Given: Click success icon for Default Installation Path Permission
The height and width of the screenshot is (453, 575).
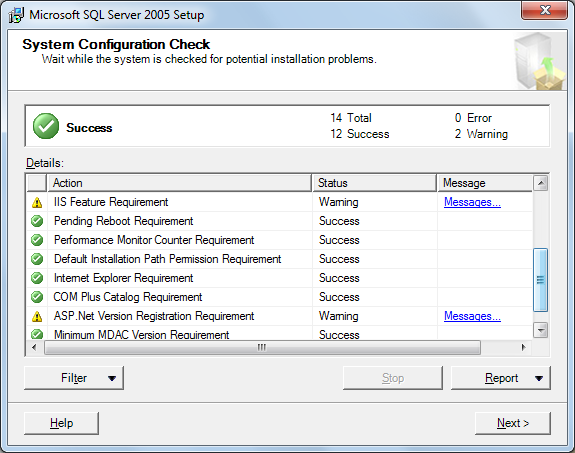Looking at the screenshot, I should pyautogui.click(x=37, y=259).
